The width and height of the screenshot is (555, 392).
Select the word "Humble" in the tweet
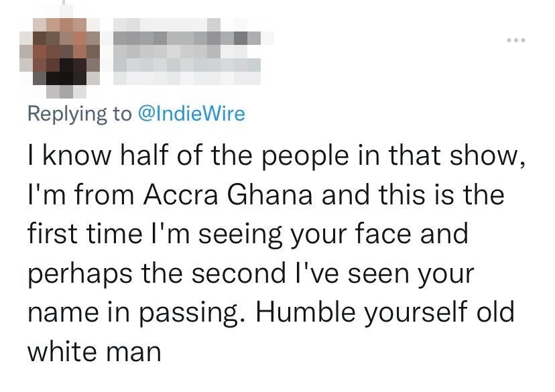point(306,312)
